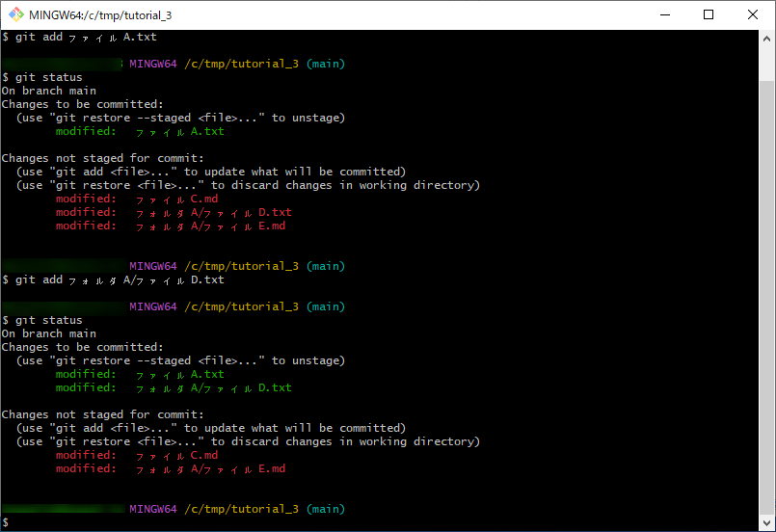Image resolution: width=776 pixels, height=532 pixels.
Task: Click the last prompt '$' at bottom
Action: click(x=6, y=522)
